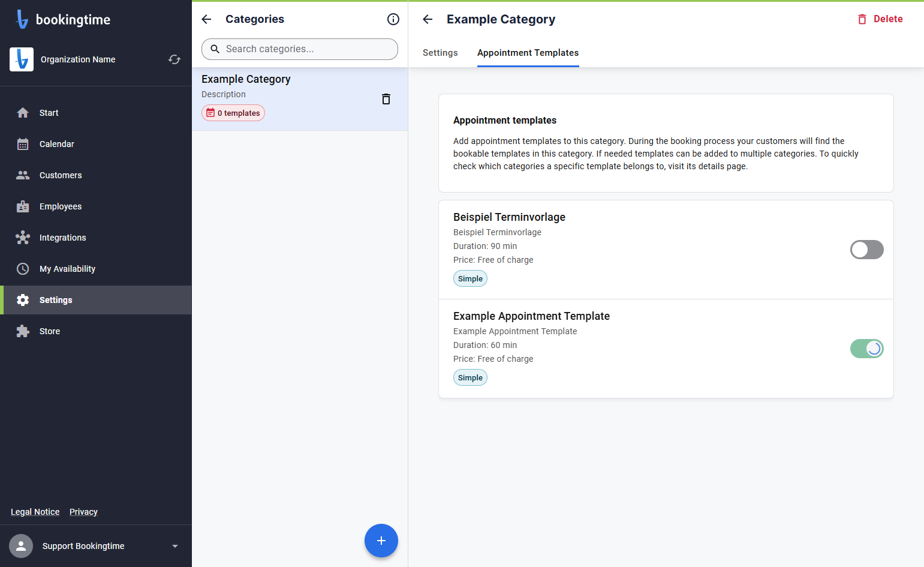This screenshot has width=924, height=567.
Task: Toggle off Example Appointment Template switch
Action: click(867, 349)
